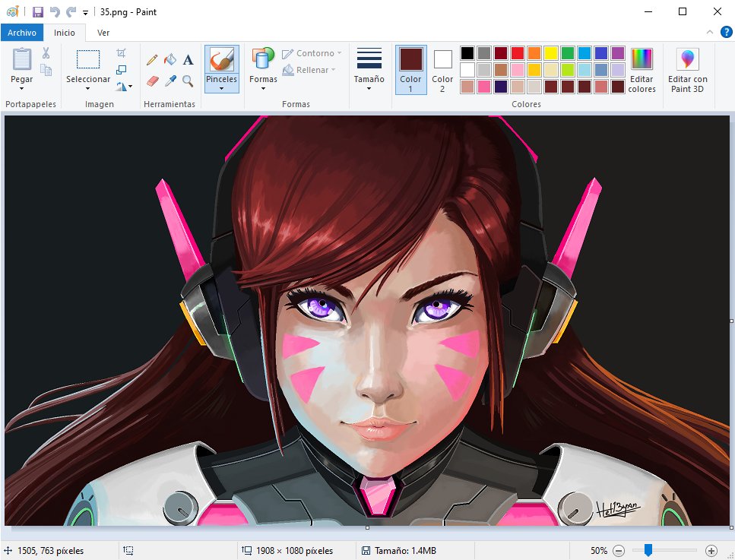Viewport: 735px width, 560px height.
Task: Click the blue Help question mark icon
Action: [x=726, y=33]
